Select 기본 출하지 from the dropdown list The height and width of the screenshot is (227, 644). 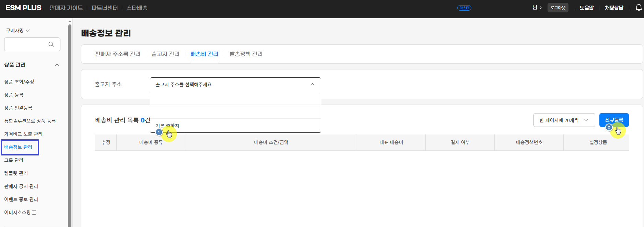coord(167,126)
